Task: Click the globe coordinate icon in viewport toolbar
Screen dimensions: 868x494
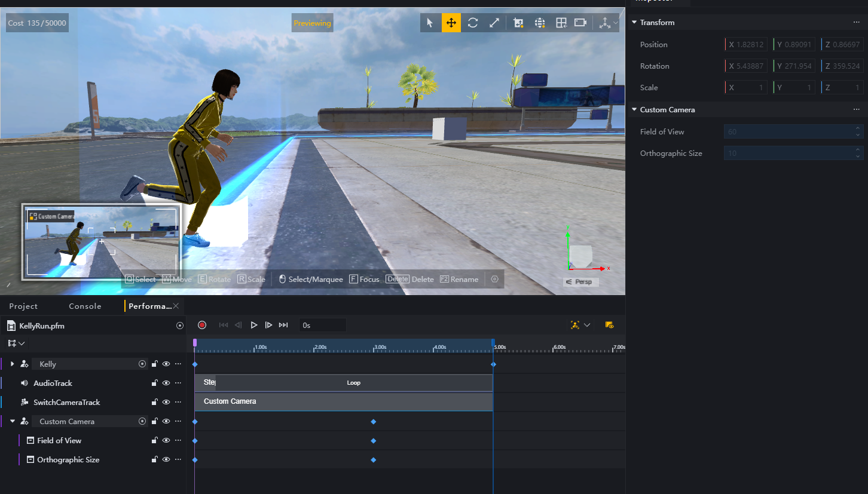Action: pos(540,23)
